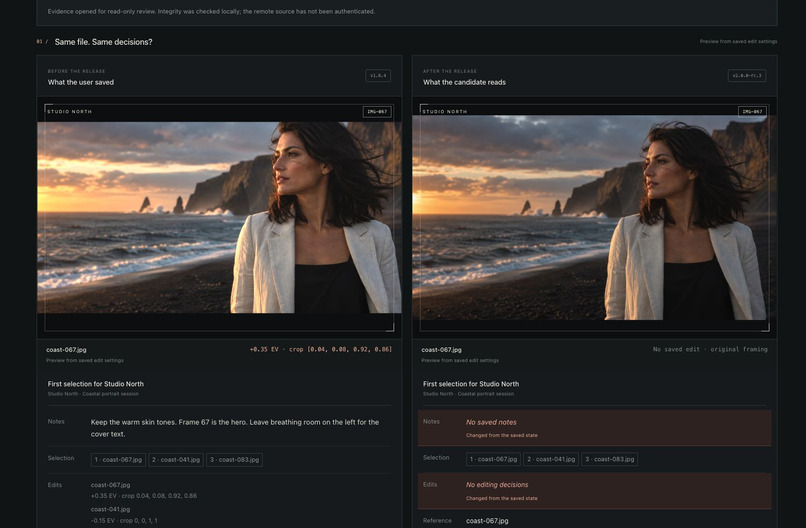This screenshot has width=806, height=528.
Task: Click the 'Same file. Same decisions?' heading
Action: (x=103, y=42)
